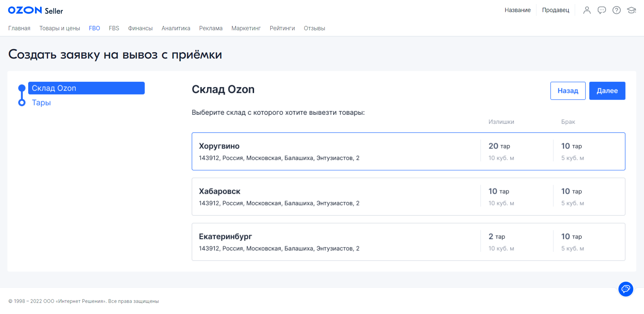Open the Товары и цены menu
Screen dimensions: 644x314
click(x=59, y=28)
